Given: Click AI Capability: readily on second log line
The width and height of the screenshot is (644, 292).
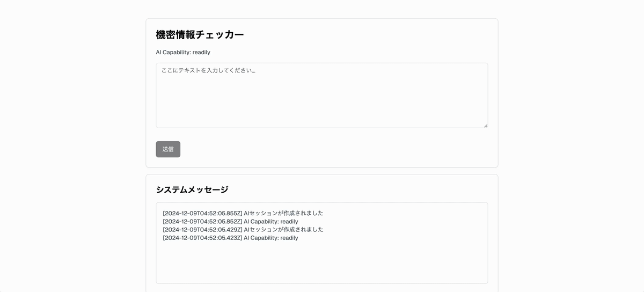Looking at the screenshot, I should point(270,221).
